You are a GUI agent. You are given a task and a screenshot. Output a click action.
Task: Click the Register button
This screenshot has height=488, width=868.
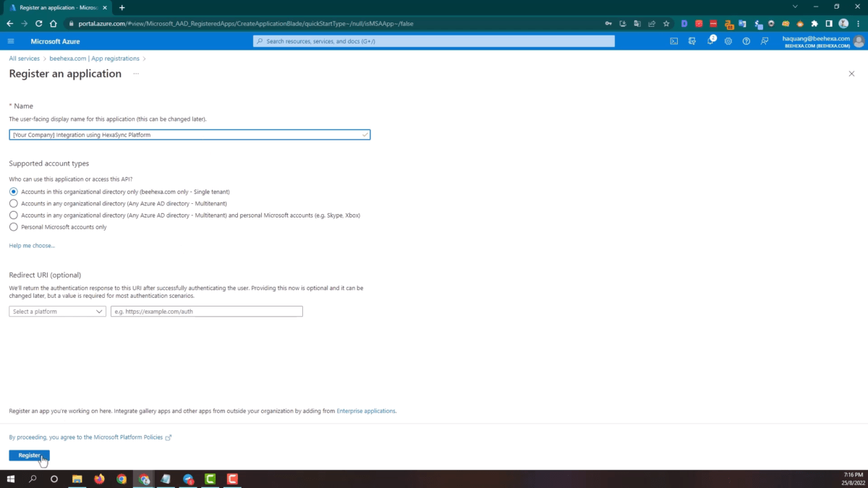click(x=28, y=455)
